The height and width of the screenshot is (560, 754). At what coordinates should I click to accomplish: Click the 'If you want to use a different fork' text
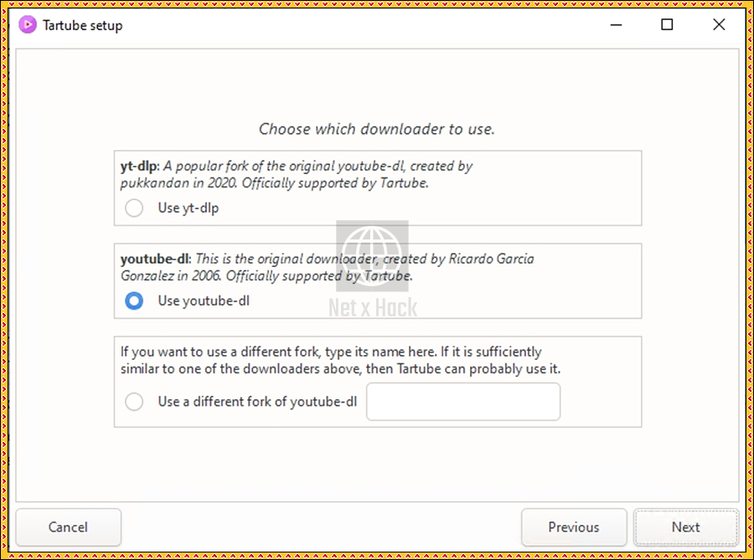coord(340,360)
